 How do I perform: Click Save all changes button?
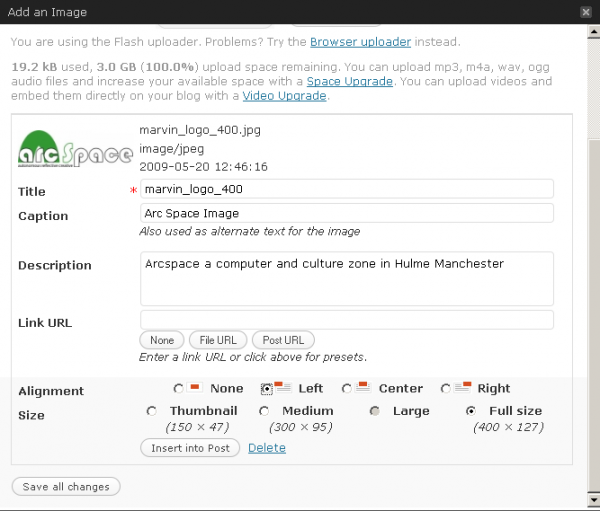66,487
